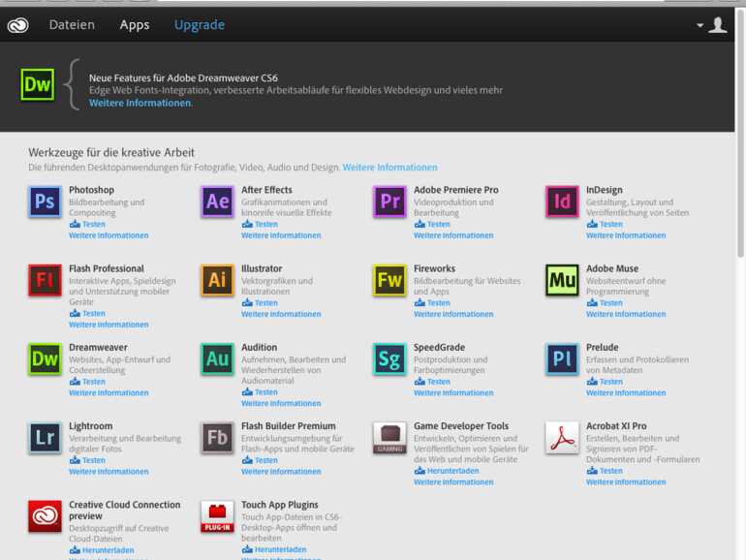This screenshot has width=746, height=560.
Task: Open Weitere Informationen under Lightroom
Action: (109, 472)
